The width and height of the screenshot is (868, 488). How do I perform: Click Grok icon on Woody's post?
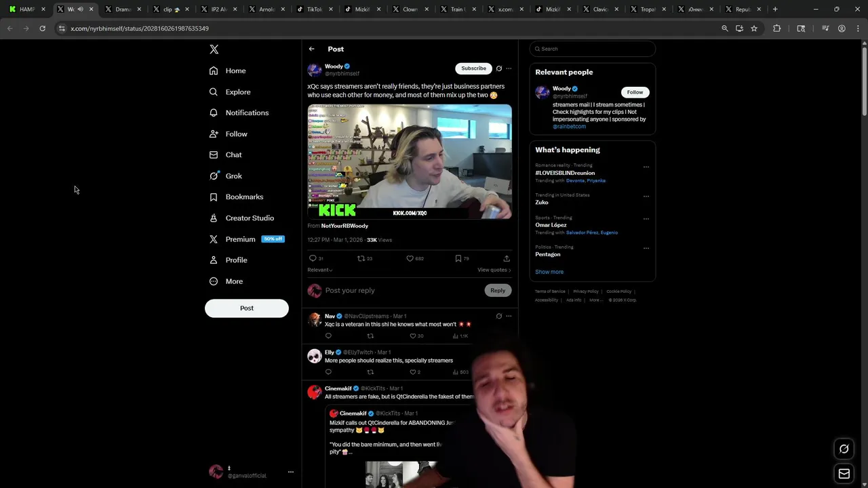click(499, 68)
